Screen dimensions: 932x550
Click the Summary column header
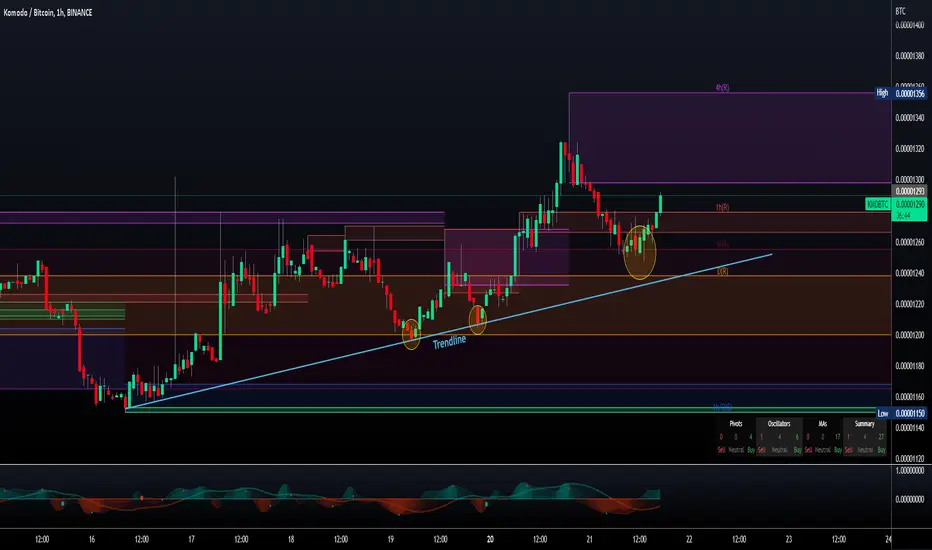[x=864, y=424]
